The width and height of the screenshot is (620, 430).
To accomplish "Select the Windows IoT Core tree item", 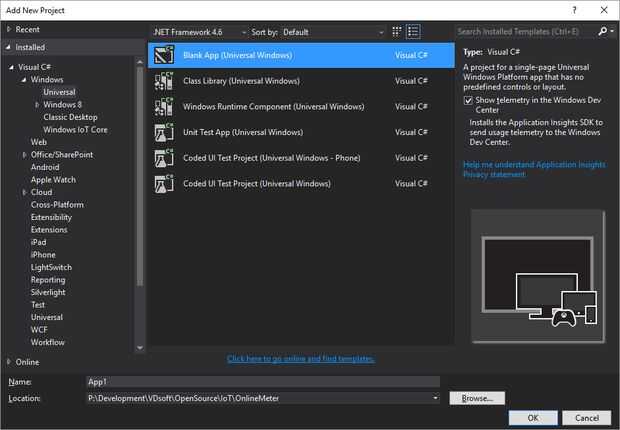I will coord(75,130).
